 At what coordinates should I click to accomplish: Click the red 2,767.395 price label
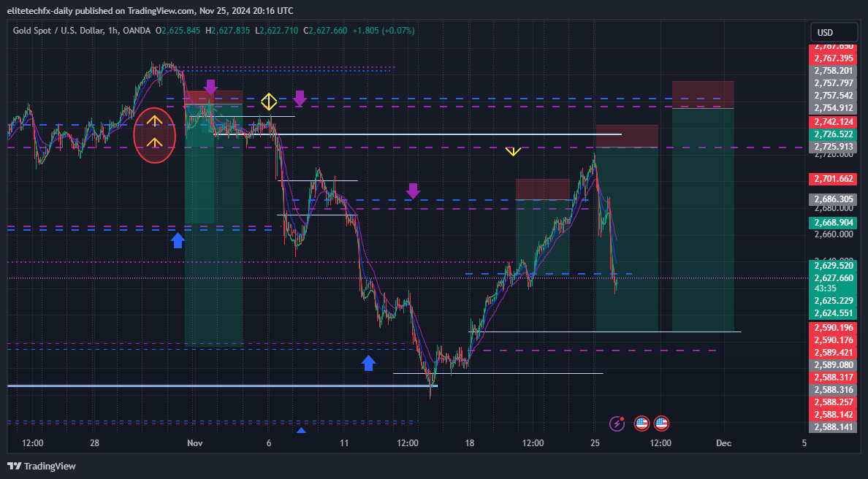(x=833, y=58)
